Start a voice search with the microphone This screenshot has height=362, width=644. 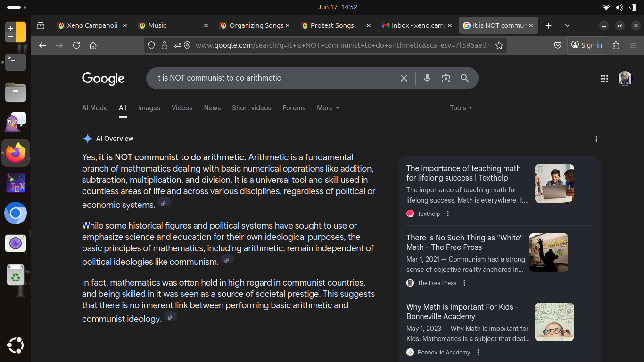[427, 78]
